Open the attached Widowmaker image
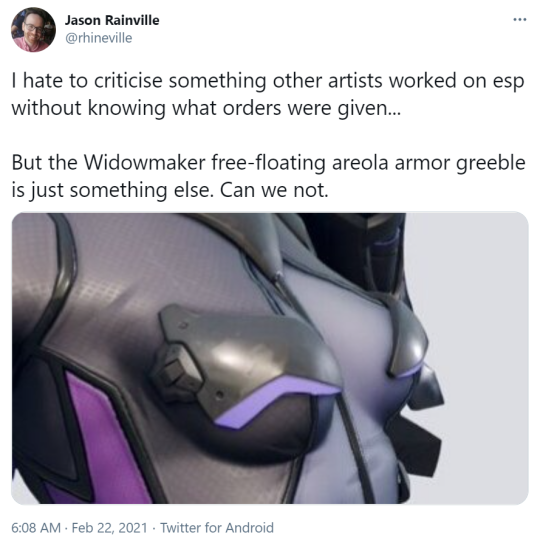The width and height of the screenshot is (540, 538). click(x=270, y=358)
